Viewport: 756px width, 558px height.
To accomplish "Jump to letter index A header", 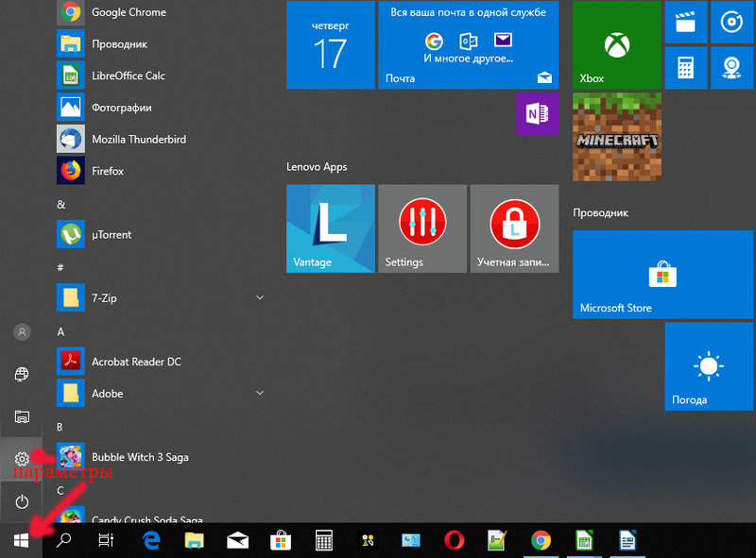I will click(60, 331).
